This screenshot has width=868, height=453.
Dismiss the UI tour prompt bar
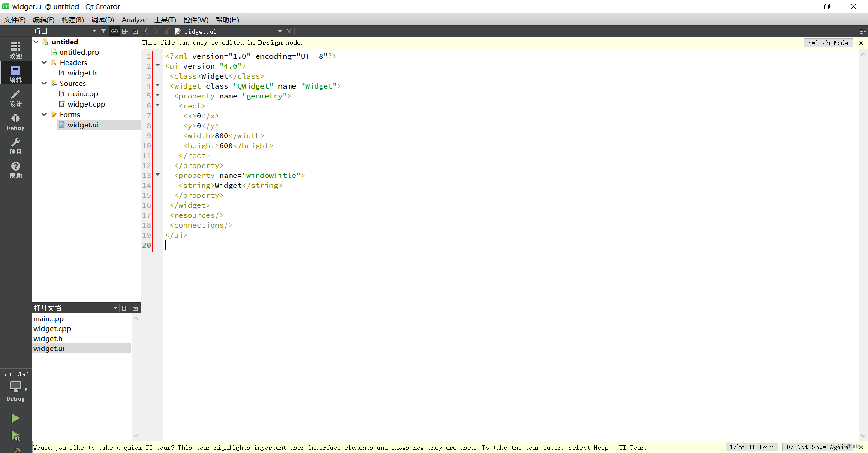pyautogui.click(x=861, y=447)
